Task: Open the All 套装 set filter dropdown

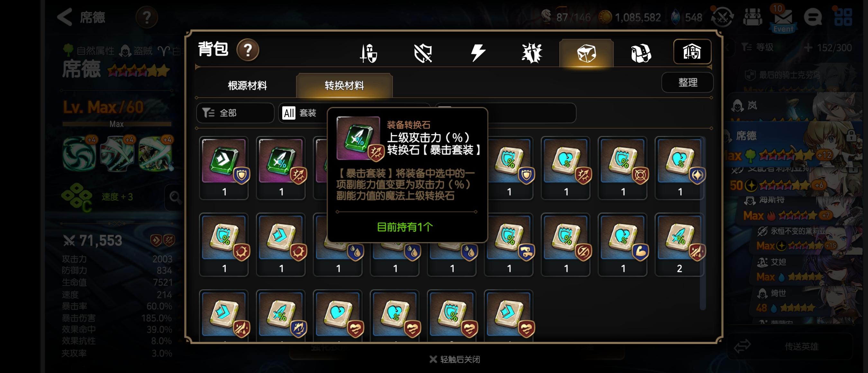Action: (x=303, y=113)
